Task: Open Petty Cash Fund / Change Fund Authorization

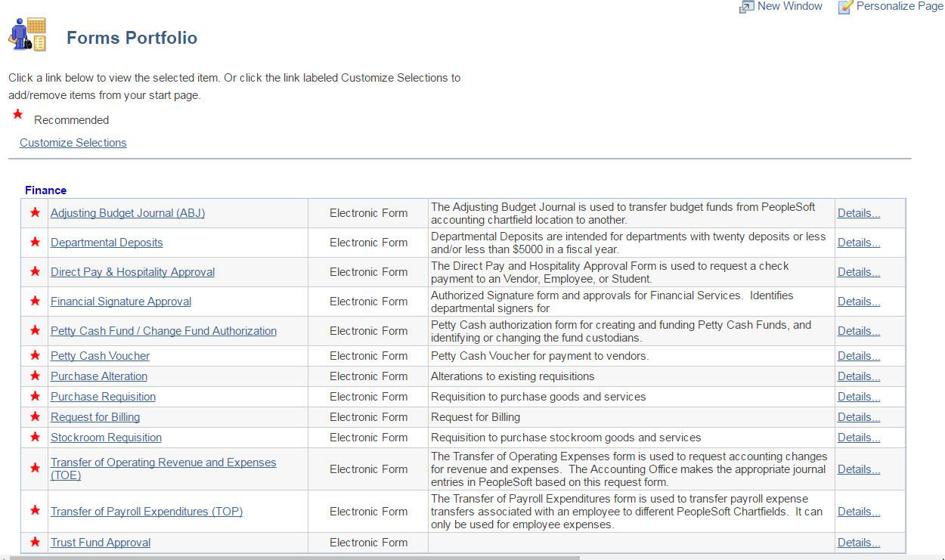Action: coord(163,331)
